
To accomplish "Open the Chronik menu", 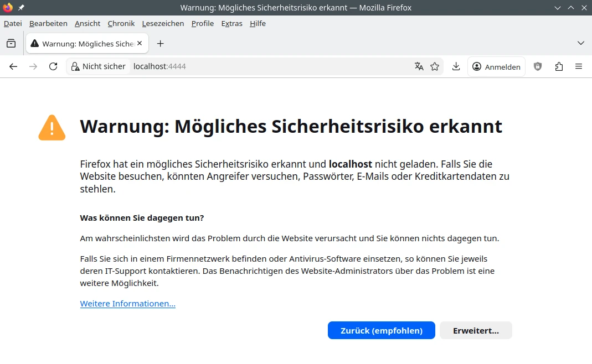I will [121, 23].
